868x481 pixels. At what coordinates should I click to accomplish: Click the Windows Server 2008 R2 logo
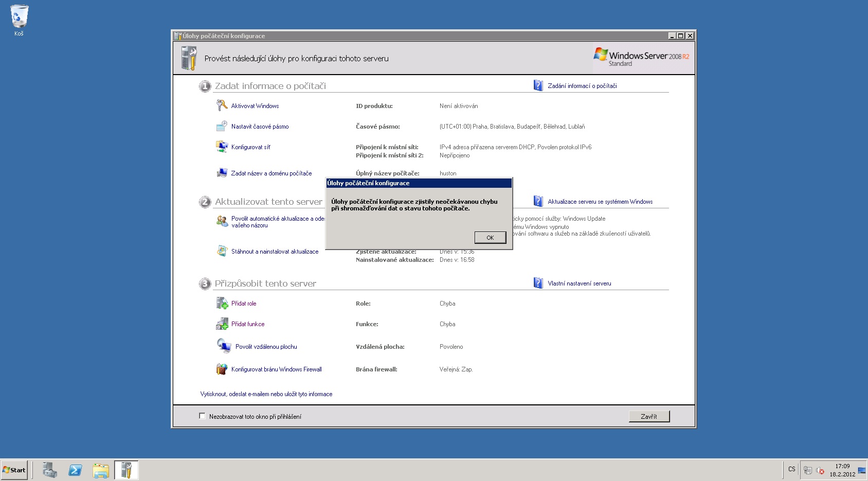pyautogui.click(x=641, y=57)
